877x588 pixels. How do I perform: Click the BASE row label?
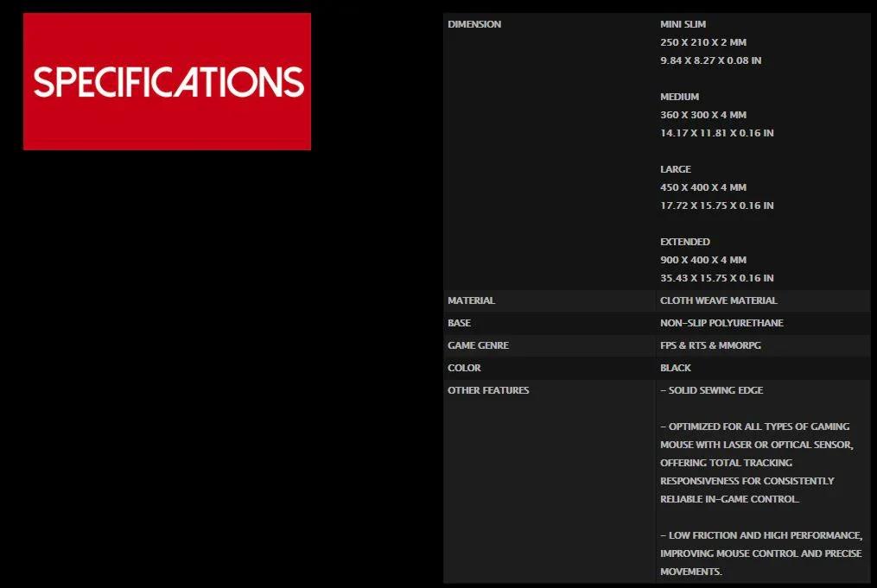459,323
